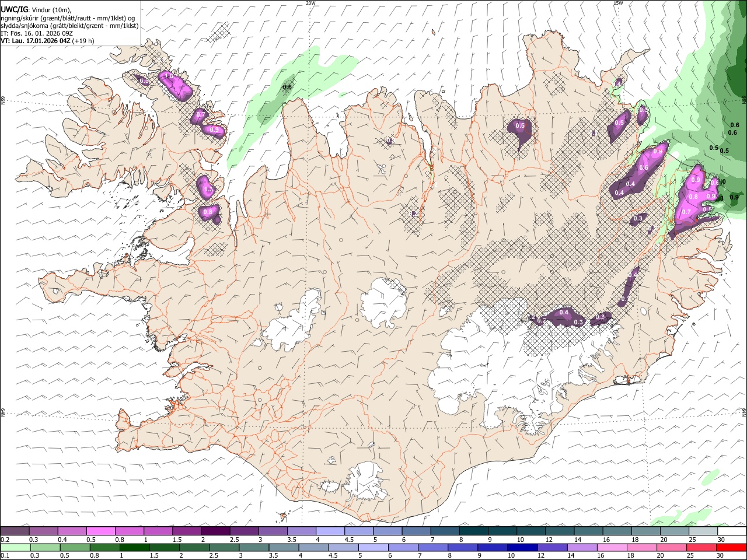This screenshot has width=747, height=560.
Task: Click the bright red swatch ending the rain scale
Action: (732, 548)
